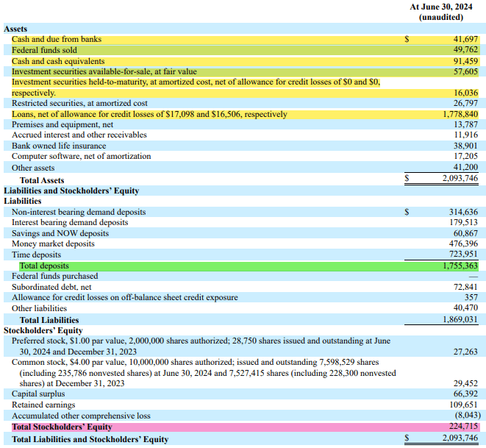Select the "Cash and due from banks" row label
The image size is (486, 448).
pyautogui.click(x=57, y=39)
